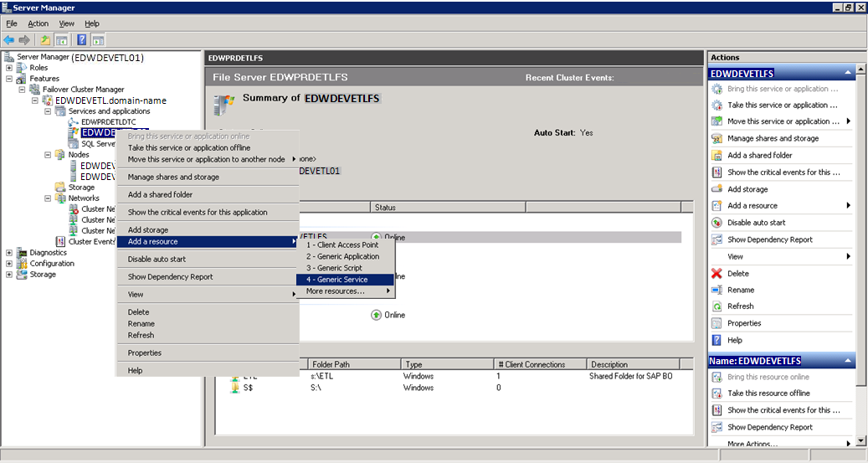The width and height of the screenshot is (868, 463).
Task: Click the Status column header
Action: tap(447, 208)
